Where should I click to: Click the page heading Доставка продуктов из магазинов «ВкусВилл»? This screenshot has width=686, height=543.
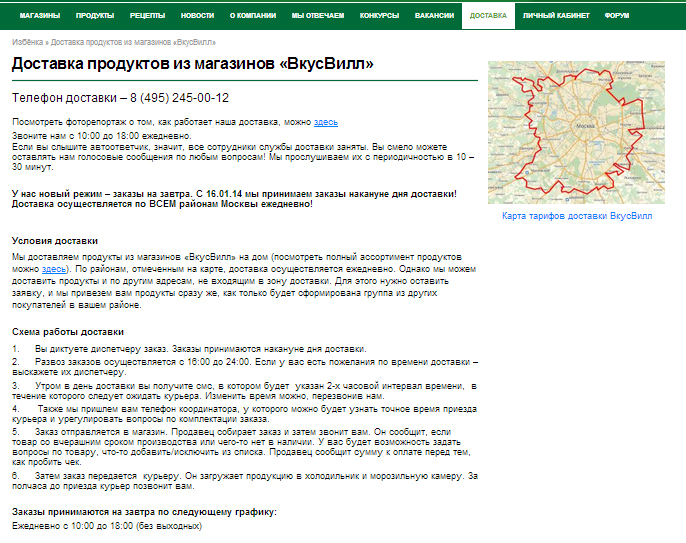[x=192, y=64]
